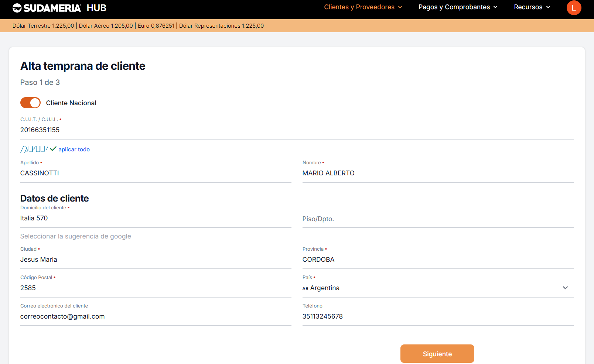Open the user avatar L menu
Image resolution: width=594 pixels, height=364 pixels.
574,8
